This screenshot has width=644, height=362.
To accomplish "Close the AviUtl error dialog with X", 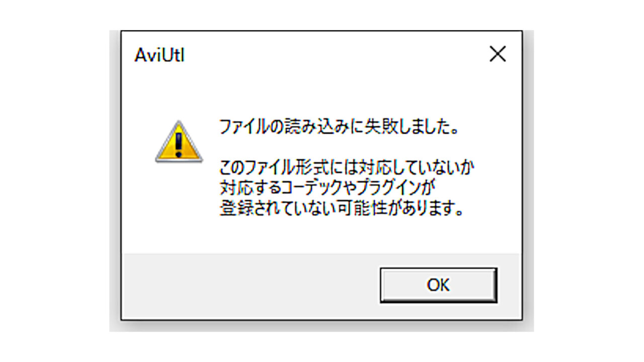I will (x=498, y=54).
